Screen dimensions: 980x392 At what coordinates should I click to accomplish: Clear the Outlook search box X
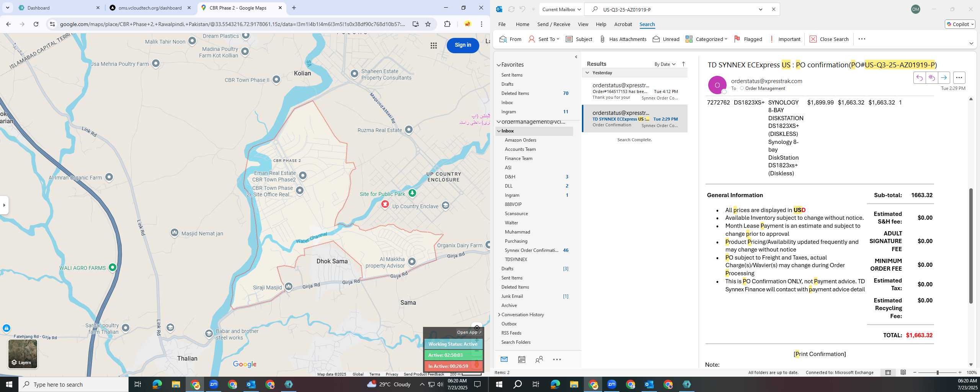[773, 9]
